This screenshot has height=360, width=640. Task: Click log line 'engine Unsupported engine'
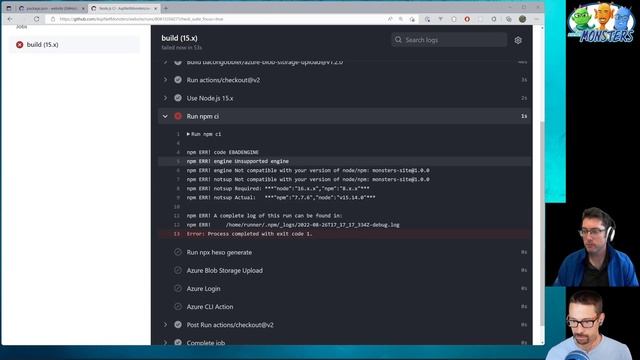(x=238, y=161)
